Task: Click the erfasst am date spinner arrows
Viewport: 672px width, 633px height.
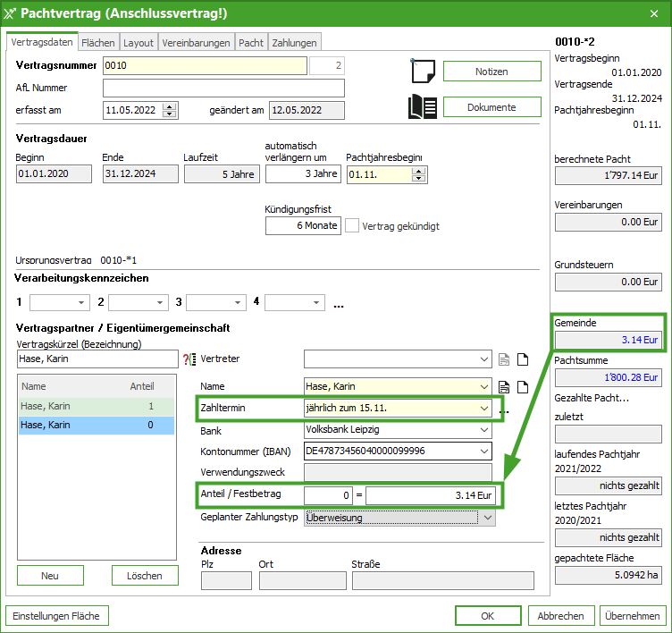Action: [170, 111]
